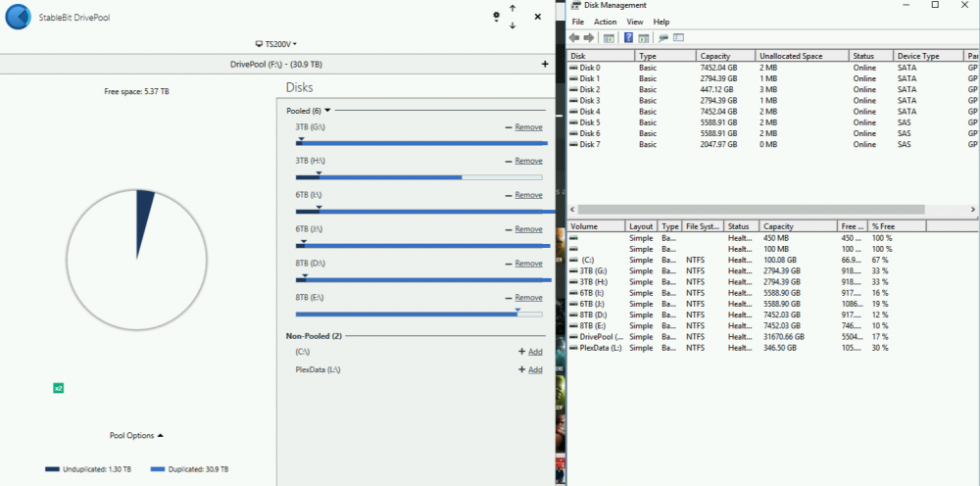Click the % Free column header
Image resolution: width=980 pixels, height=486 pixels.
(897, 226)
